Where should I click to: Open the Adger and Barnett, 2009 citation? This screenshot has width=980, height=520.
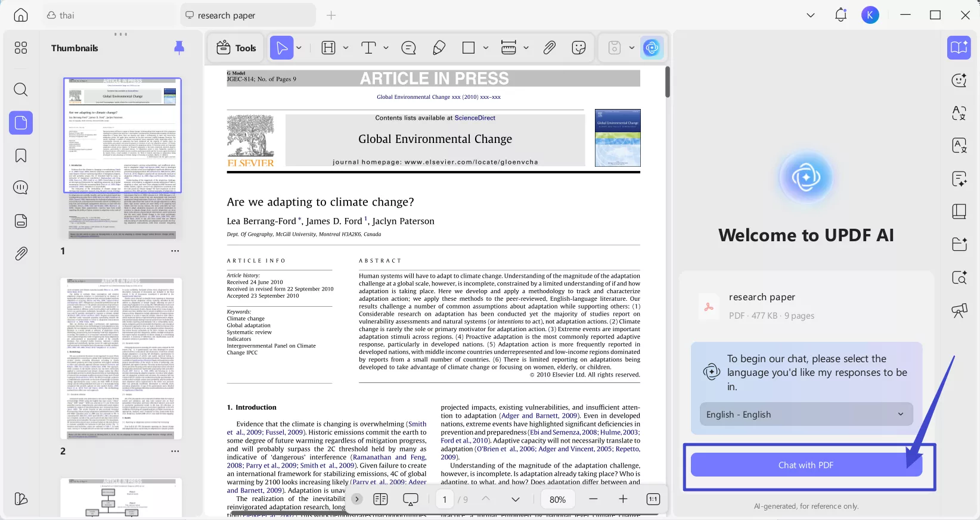[x=539, y=416]
